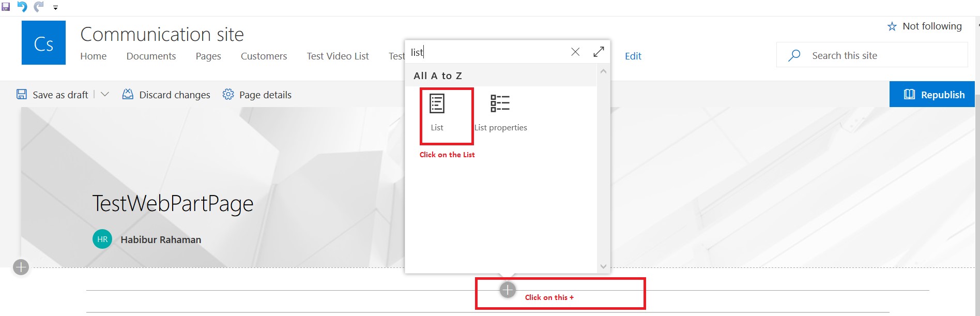Image resolution: width=980 pixels, height=316 pixels.
Task: Click the Cs site logo tile
Action: tap(43, 42)
